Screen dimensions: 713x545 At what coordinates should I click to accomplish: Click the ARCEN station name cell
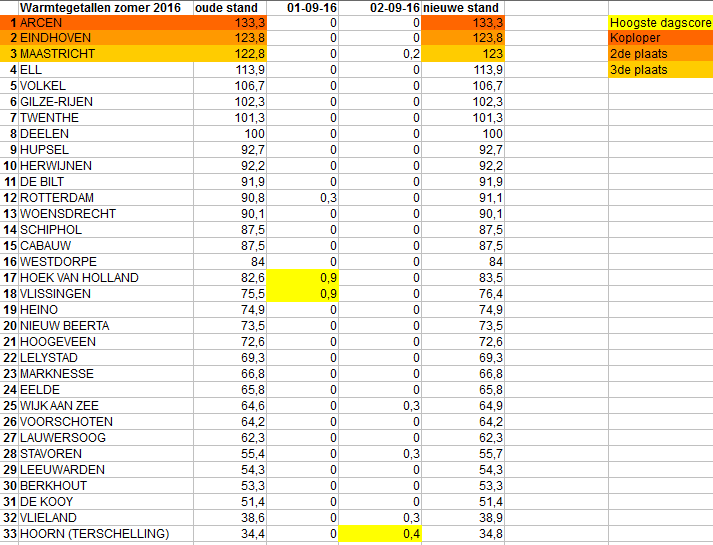106,22
